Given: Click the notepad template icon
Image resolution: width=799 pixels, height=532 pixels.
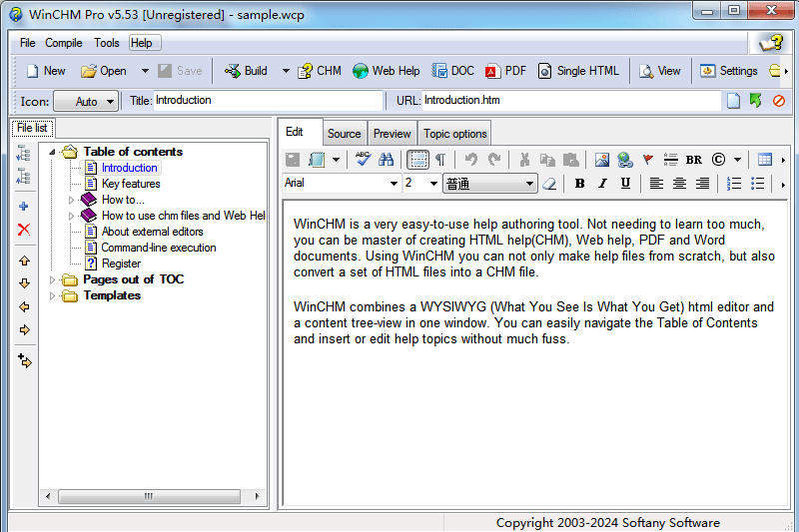Looking at the screenshot, I should click(317, 160).
